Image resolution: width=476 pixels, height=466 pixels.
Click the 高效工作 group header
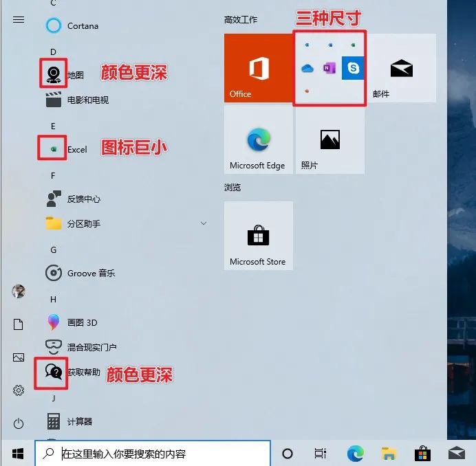click(x=241, y=20)
